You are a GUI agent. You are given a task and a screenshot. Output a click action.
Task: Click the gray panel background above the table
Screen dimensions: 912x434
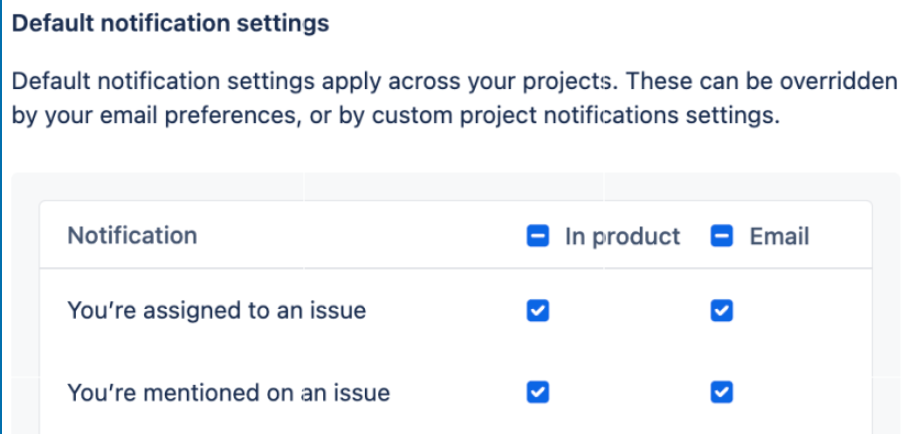click(450, 186)
